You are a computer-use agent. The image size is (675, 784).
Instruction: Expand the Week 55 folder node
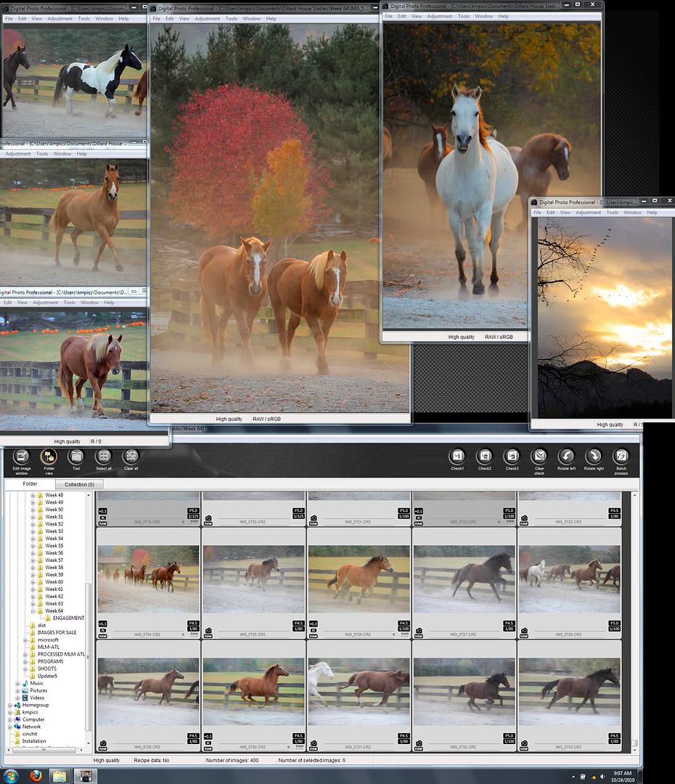[x=33, y=546]
